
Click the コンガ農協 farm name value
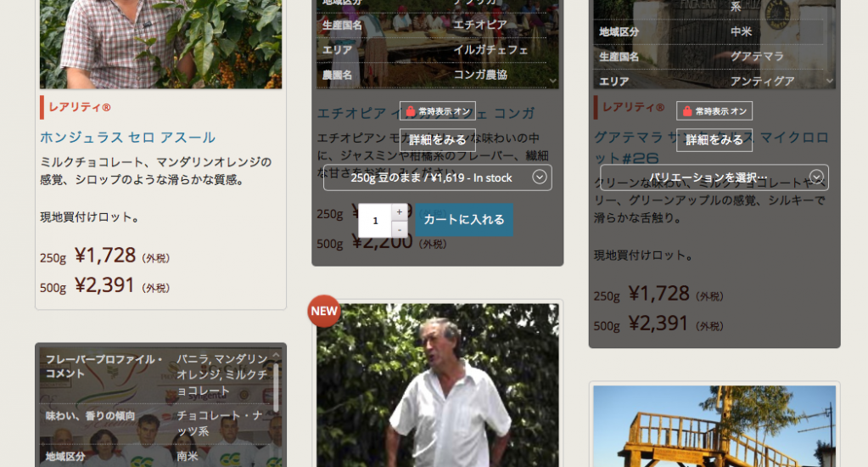pos(480,75)
